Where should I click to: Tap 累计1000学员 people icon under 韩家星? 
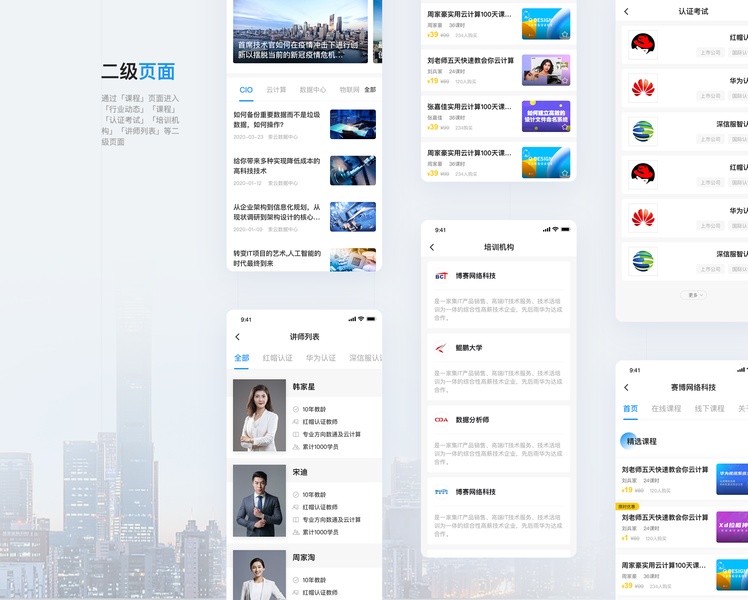click(x=296, y=447)
